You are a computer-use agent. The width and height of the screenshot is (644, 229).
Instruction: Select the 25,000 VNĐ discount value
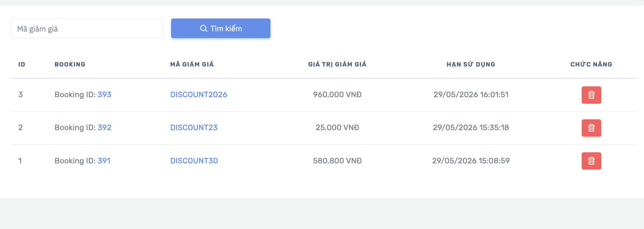(337, 128)
